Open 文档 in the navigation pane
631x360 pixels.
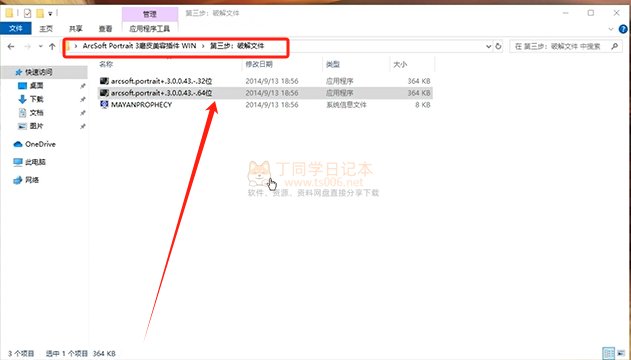coord(36,113)
